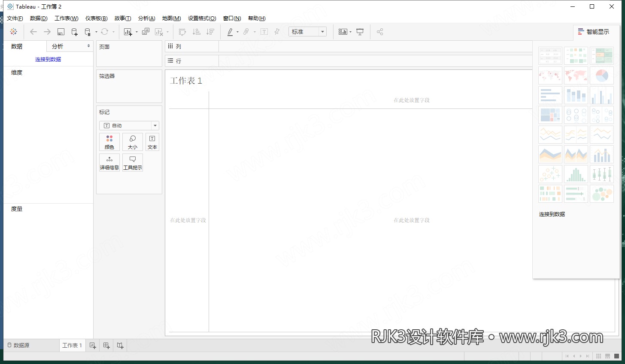
Task: Click the Text (文本) marks card button
Action: 152,142
